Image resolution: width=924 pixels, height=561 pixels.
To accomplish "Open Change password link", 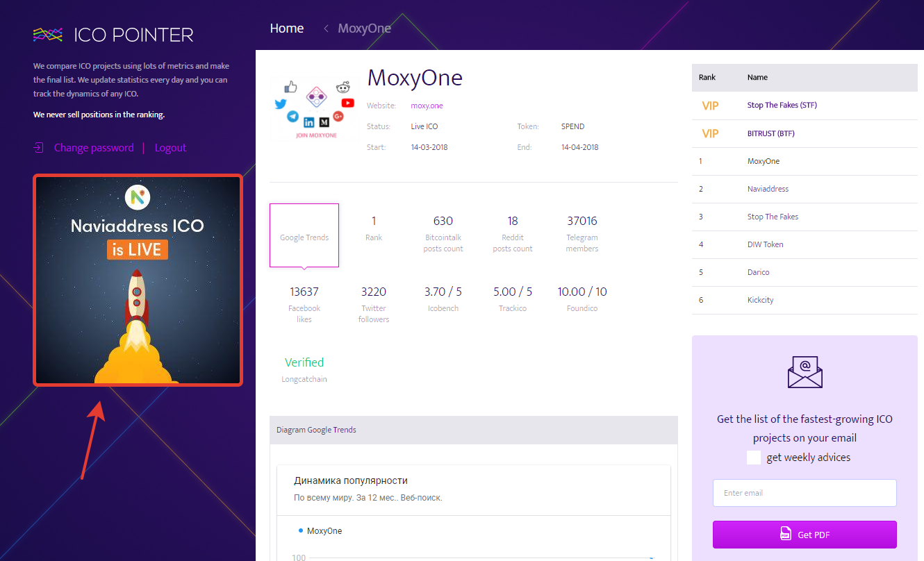I will [94, 148].
